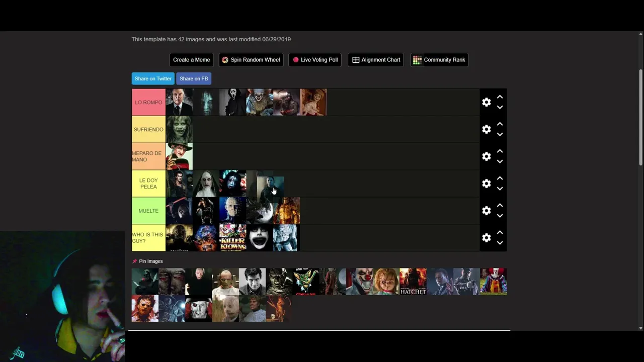This screenshot has width=644, height=362.
Task: Move MEPARO DE MANO tier down
Action: tap(500, 161)
